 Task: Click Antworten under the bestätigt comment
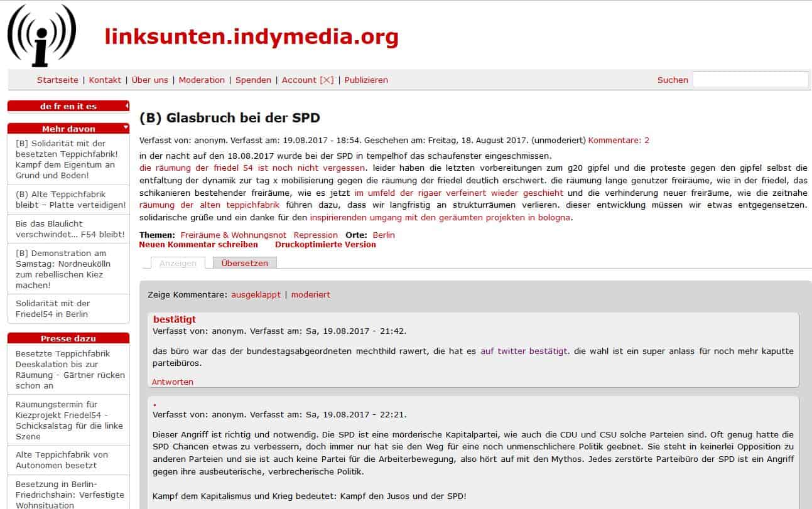(x=173, y=382)
